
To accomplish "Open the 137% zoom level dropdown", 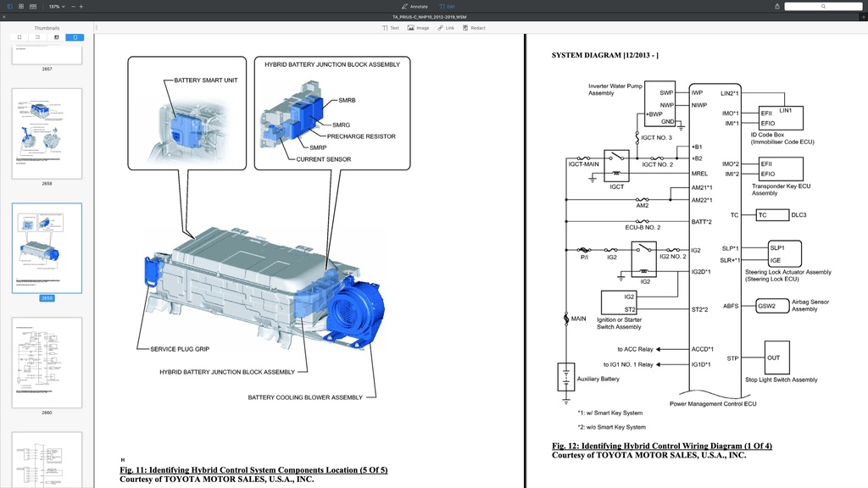I will [x=57, y=7].
